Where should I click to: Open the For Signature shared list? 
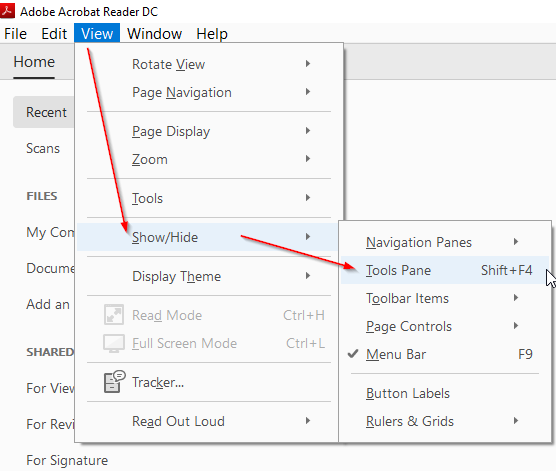click(67, 460)
